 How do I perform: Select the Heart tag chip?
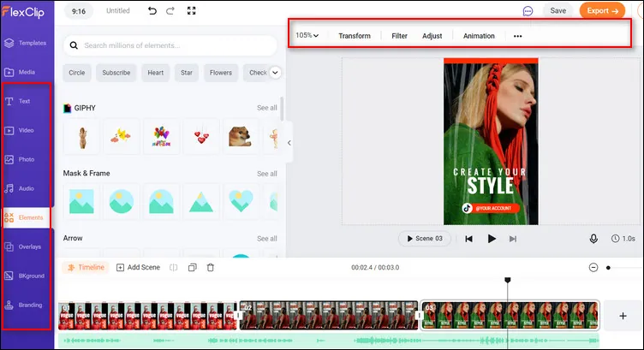pyautogui.click(x=156, y=73)
